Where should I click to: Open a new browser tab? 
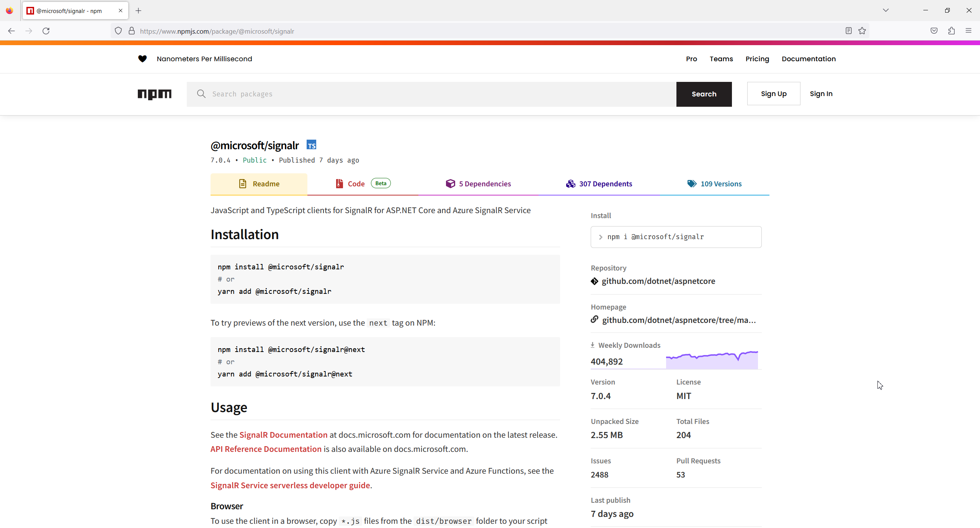click(139, 11)
